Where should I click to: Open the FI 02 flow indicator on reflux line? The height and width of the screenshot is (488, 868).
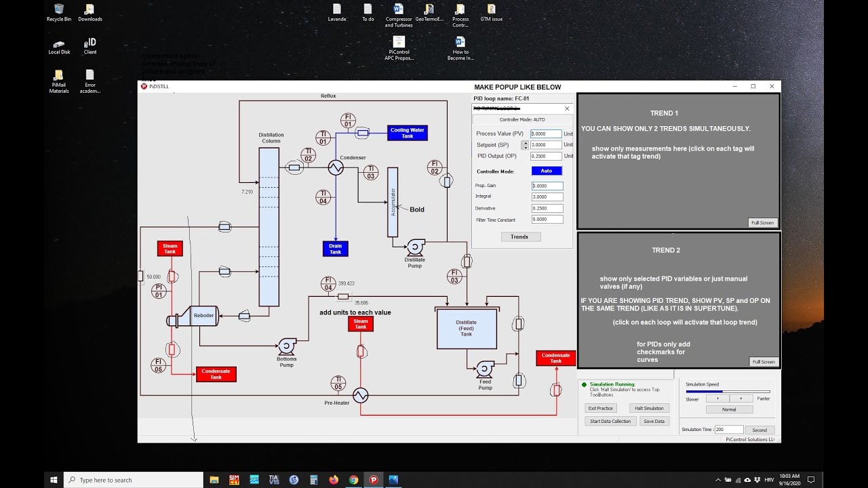tap(435, 167)
